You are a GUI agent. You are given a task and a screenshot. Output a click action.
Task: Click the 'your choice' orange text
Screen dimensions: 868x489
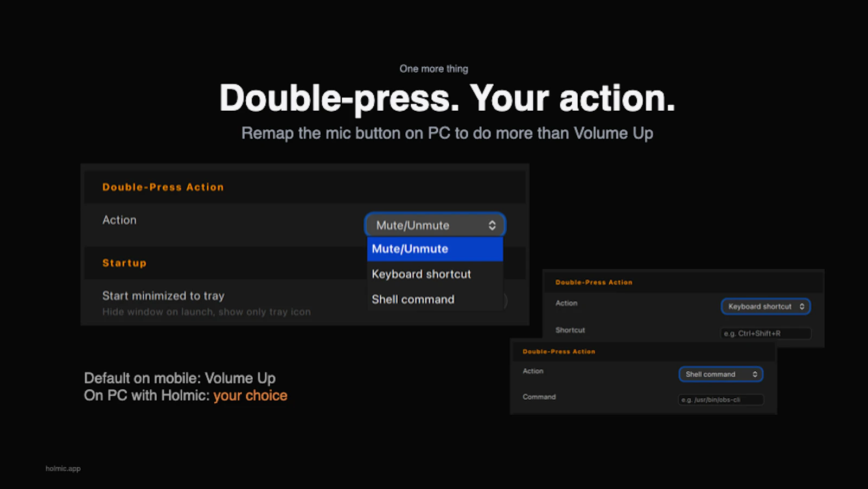point(250,396)
